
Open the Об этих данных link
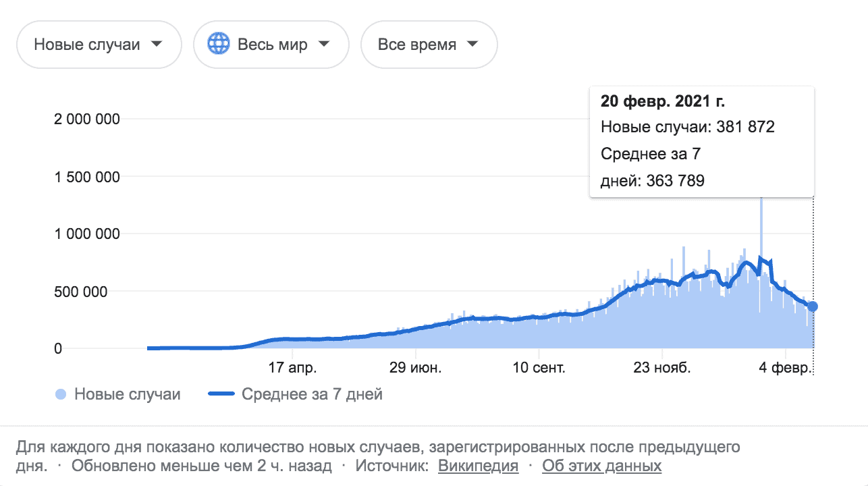tap(602, 466)
